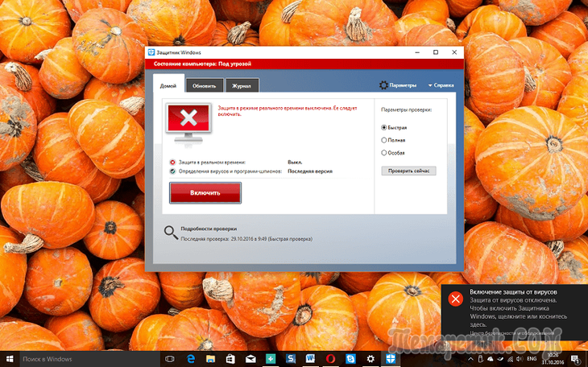Show hidden system tray icons

point(471,359)
